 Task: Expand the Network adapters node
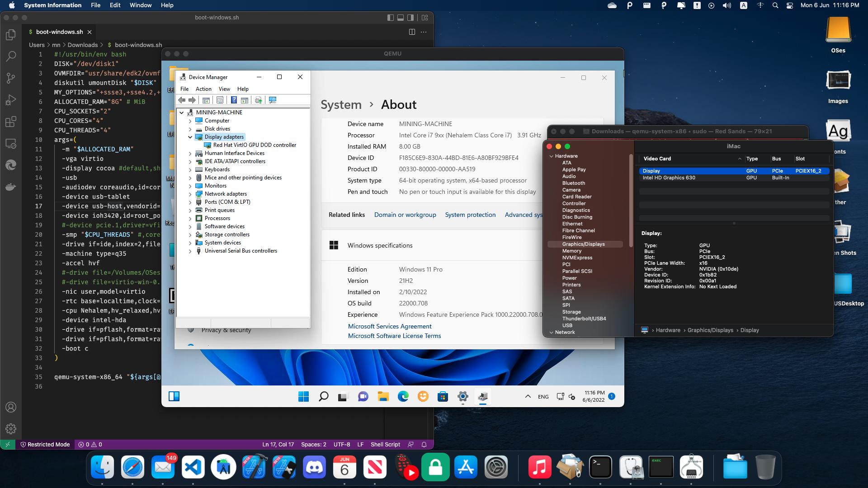pos(190,194)
